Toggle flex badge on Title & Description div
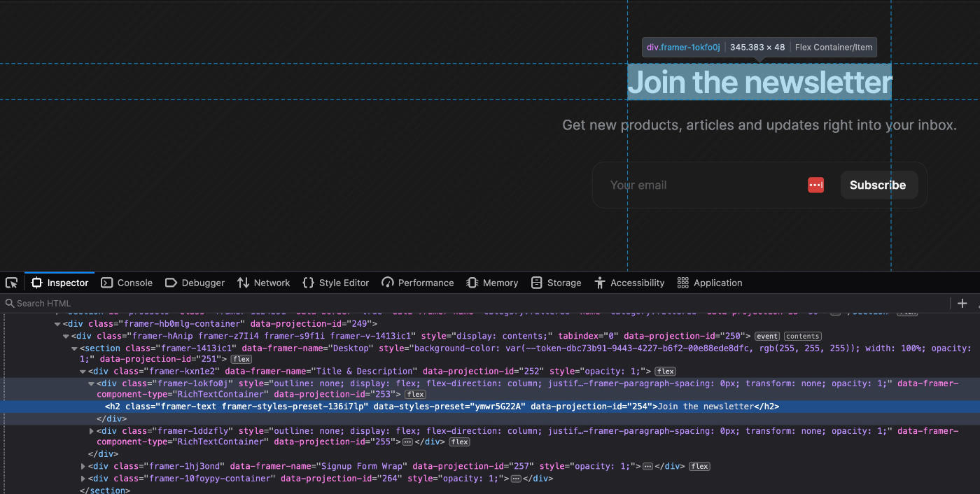The height and width of the screenshot is (494, 980). click(665, 372)
